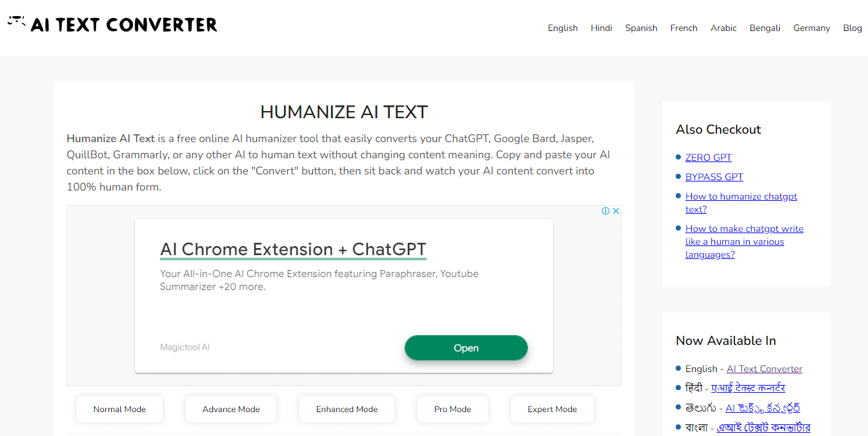The width and height of the screenshot is (868, 436).
Task: Open the Arabic language page
Action: pos(723,28)
